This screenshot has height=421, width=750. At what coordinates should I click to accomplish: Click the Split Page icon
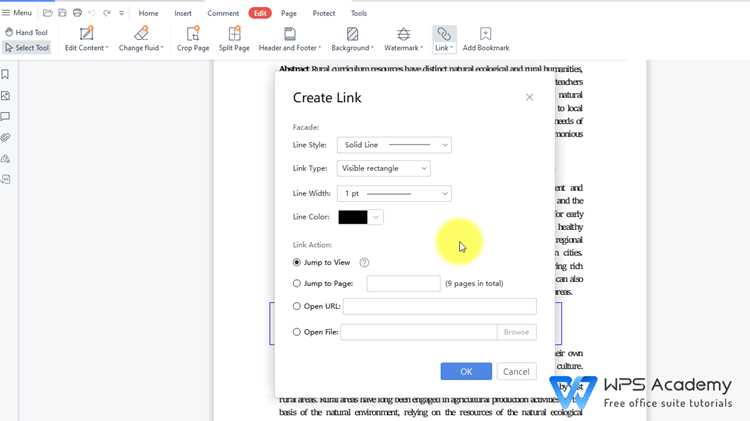[x=234, y=33]
